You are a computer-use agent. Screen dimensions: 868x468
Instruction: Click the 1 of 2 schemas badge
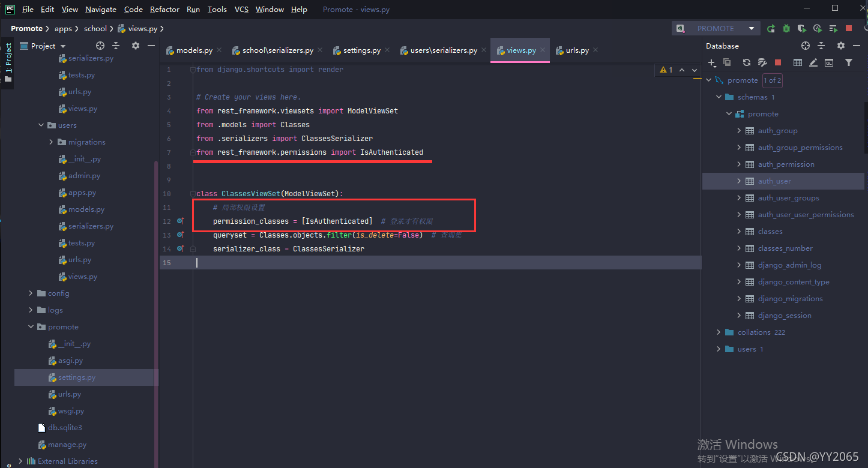(773, 80)
